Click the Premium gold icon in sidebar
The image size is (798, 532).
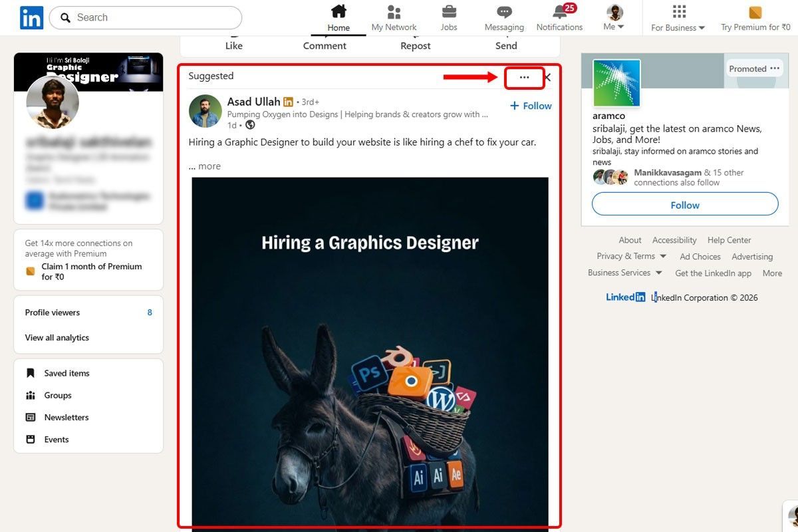pos(31,271)
